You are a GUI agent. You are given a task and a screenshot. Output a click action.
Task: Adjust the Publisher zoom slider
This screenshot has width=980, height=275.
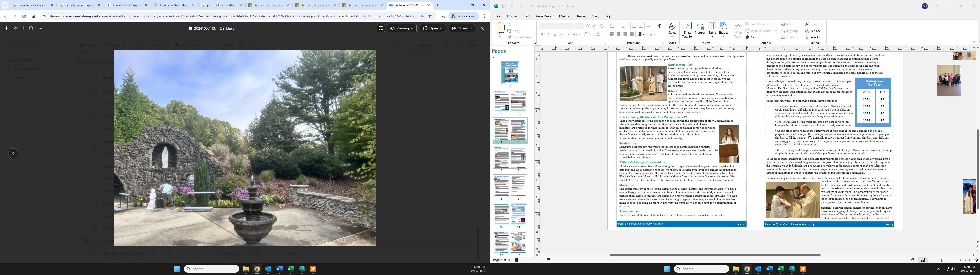[x=942, y=260]
